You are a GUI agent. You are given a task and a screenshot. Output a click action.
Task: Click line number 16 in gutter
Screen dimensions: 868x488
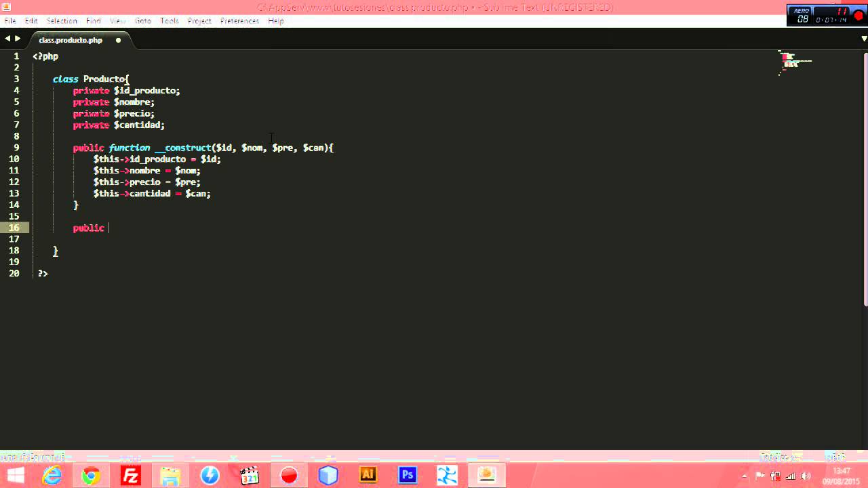click(x=14, y=228)
